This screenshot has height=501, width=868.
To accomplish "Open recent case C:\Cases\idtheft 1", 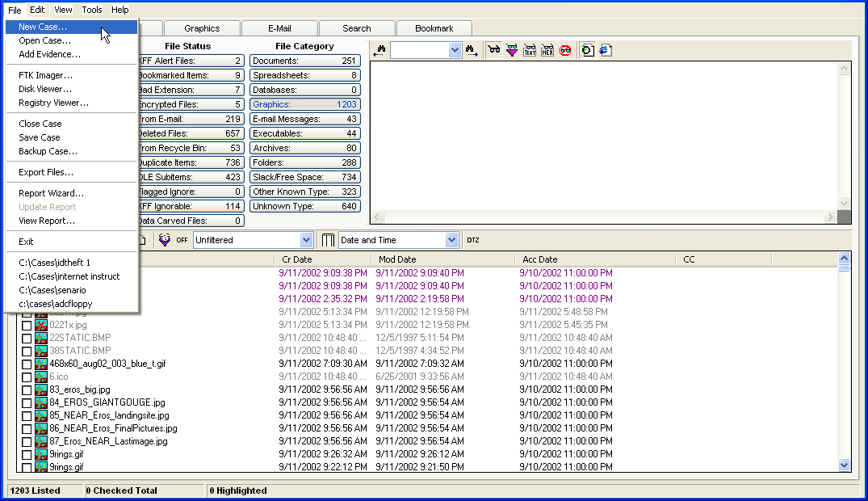I will click(x=71, y=263).
